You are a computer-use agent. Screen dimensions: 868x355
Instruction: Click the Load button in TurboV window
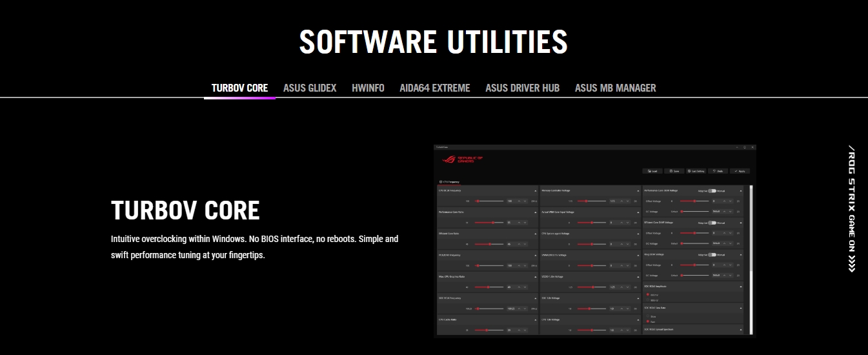[652, 171]
